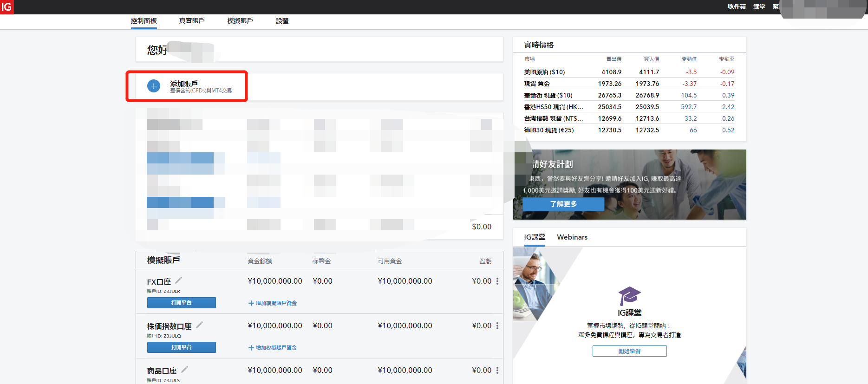868x384 pixels.
Task: Click the 開始學習 button
Action: coord(629,351)
